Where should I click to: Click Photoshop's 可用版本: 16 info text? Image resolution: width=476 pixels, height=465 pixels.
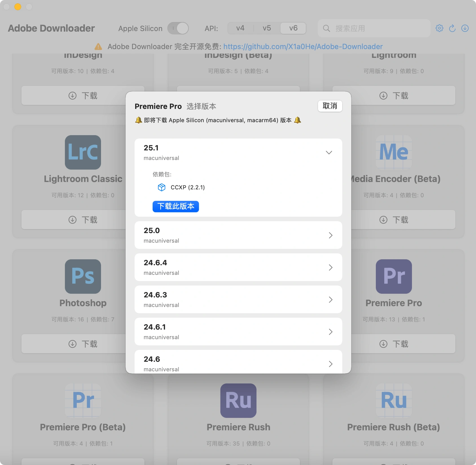(68, 319)
